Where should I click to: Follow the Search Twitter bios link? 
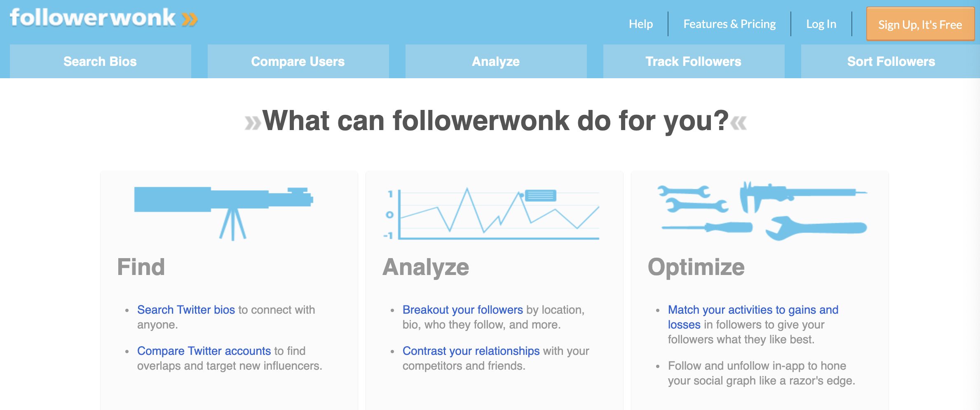pyautogui.click(x=186, y=310)
